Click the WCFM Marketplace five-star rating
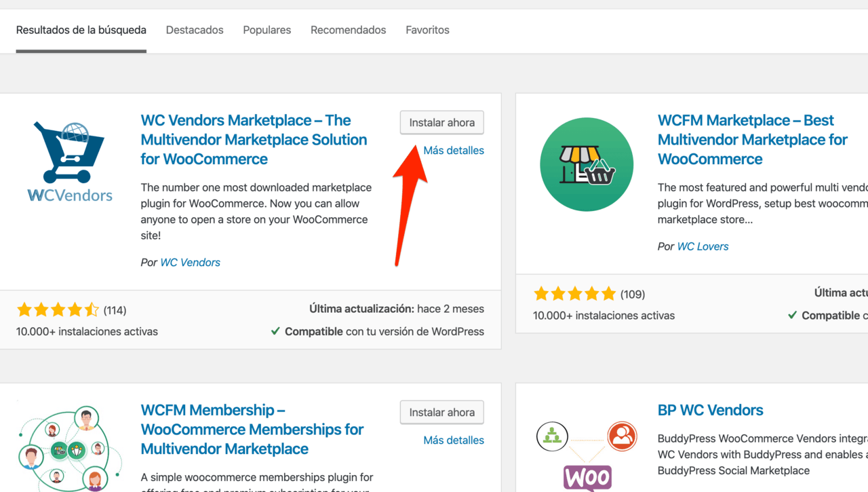This screenshot has width=868, height=492. click(574, 294)
